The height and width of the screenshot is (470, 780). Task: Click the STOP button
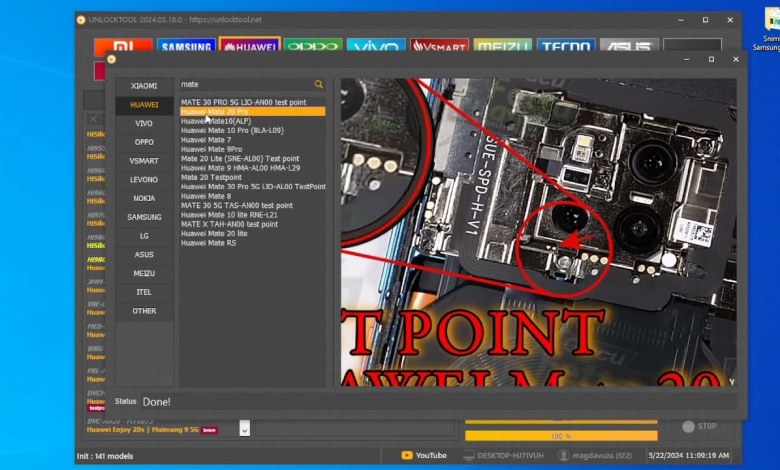coord(700,426)
